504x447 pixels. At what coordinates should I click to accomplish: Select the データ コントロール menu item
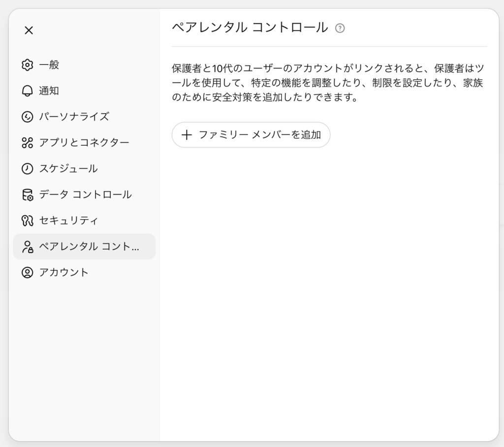click(85, 195)
